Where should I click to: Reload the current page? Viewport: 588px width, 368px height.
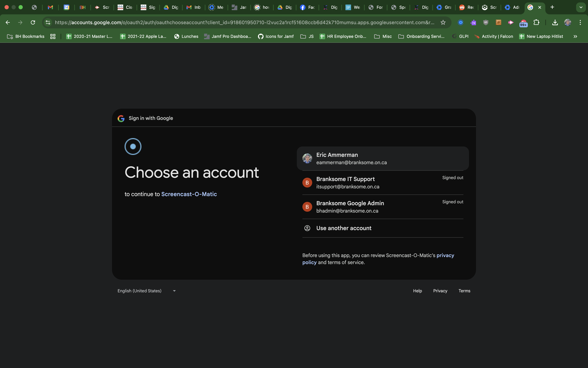pyautogui.click(x=33, y=22)
